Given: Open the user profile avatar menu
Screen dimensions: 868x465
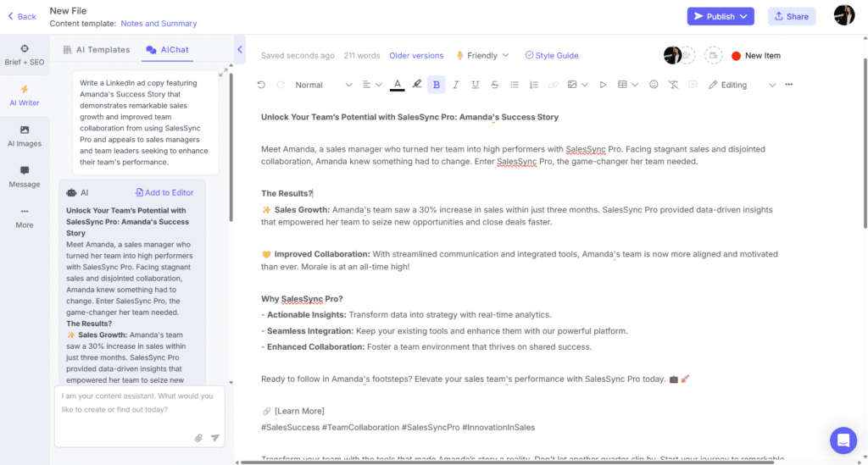Looking at the screenshot, I should (x=844, y=15).
